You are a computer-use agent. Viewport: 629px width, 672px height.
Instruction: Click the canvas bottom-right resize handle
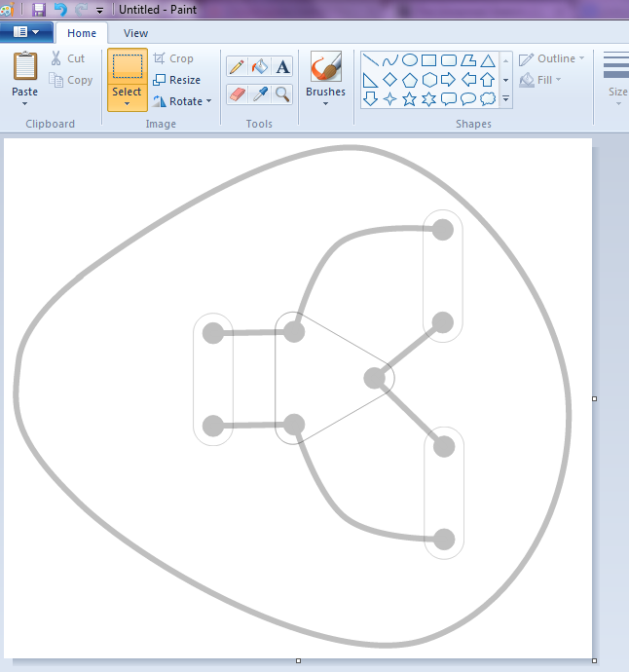[594, 660]
